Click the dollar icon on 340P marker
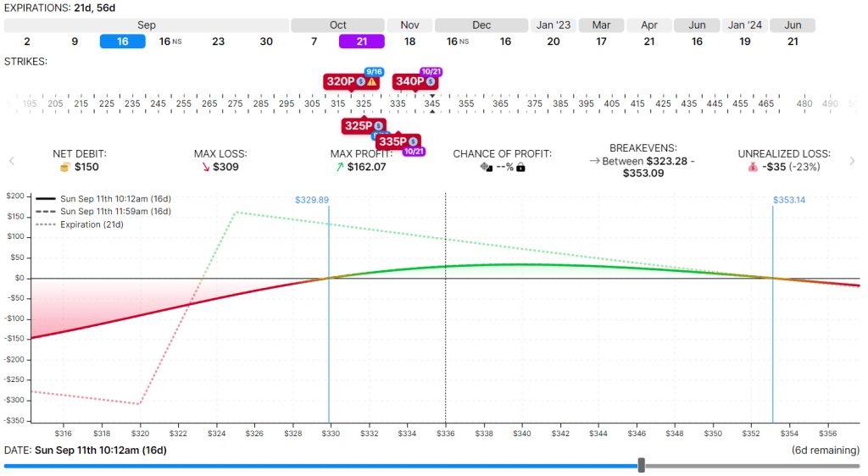The image size is (868, 476). click(x=431, y=82)
